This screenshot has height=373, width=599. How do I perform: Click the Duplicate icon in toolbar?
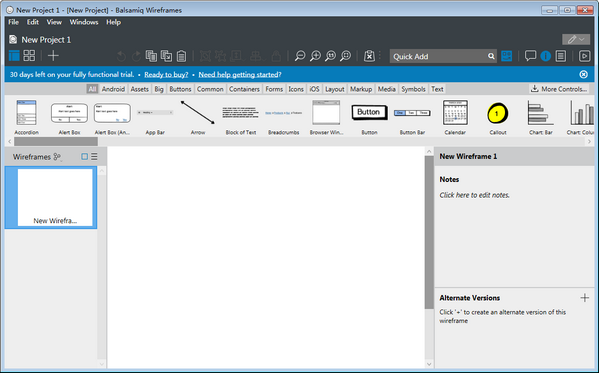[x=167, y=56]
